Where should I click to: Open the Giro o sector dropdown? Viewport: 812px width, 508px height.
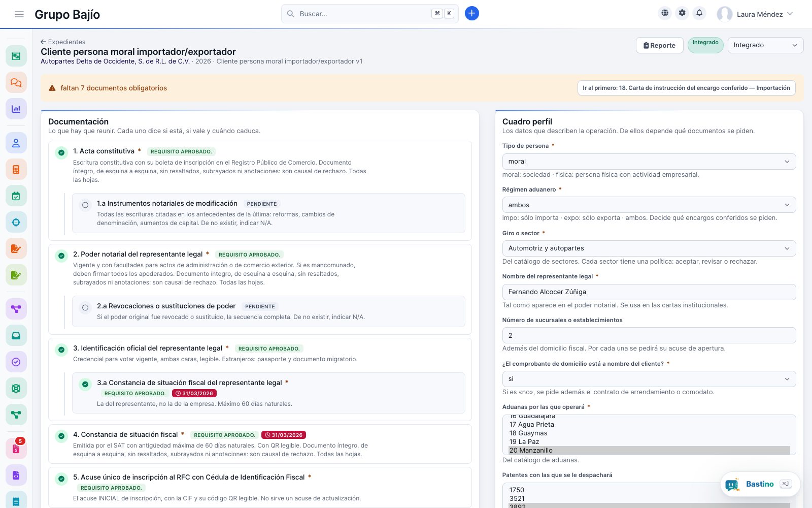pos(649,248)
